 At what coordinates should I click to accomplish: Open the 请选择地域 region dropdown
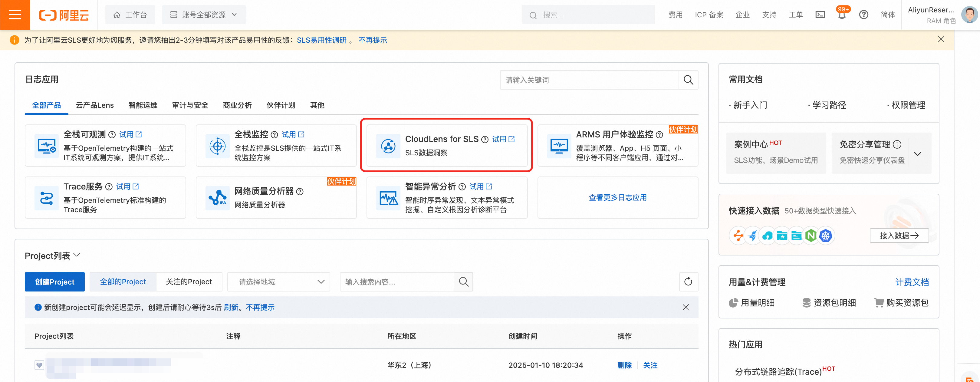coord(278,282)
